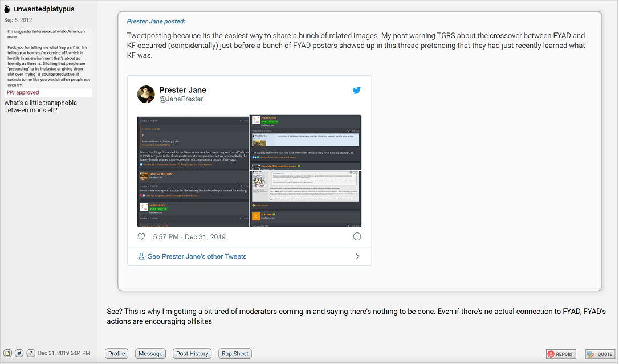
Task: Click the right chevron in the tweet footer
Action: pos(357,257)
